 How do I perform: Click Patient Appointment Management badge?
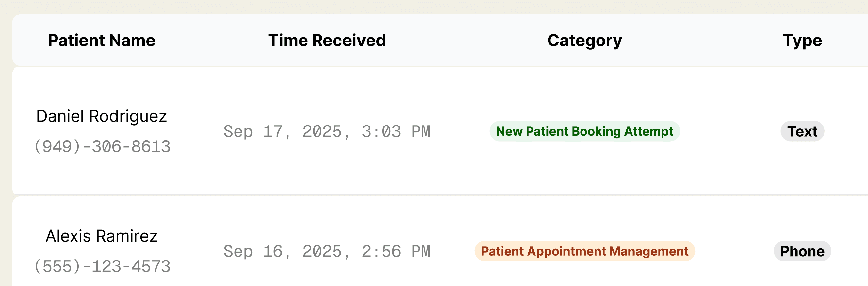tap(584, 251)
